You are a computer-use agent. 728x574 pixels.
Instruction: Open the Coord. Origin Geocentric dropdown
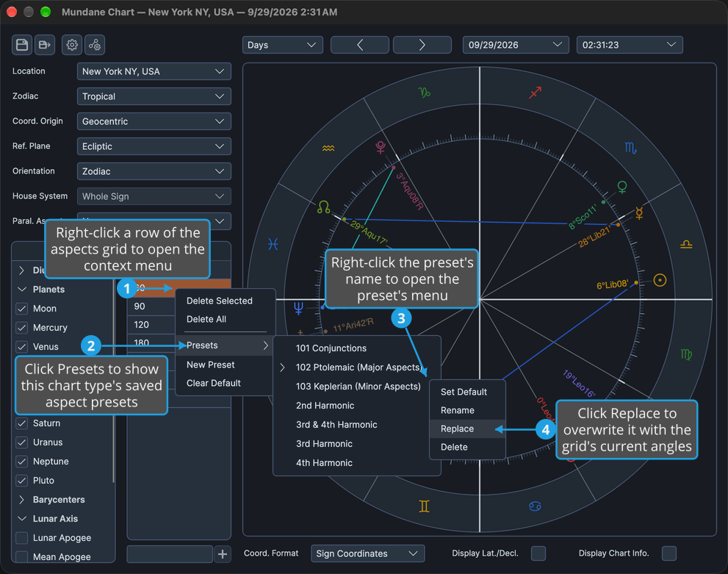point(154,122)
